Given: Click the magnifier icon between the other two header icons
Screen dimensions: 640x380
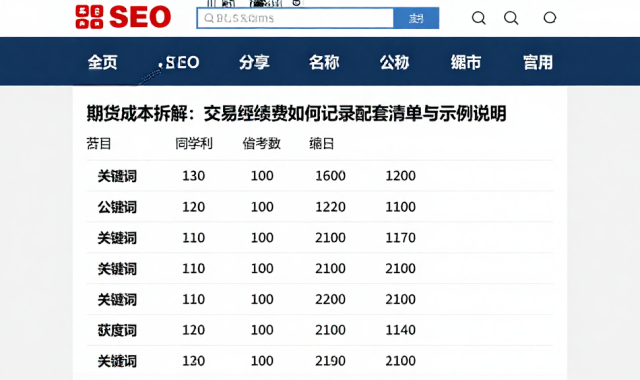Looking at the screenshot, I should click(x=511, y=18).
